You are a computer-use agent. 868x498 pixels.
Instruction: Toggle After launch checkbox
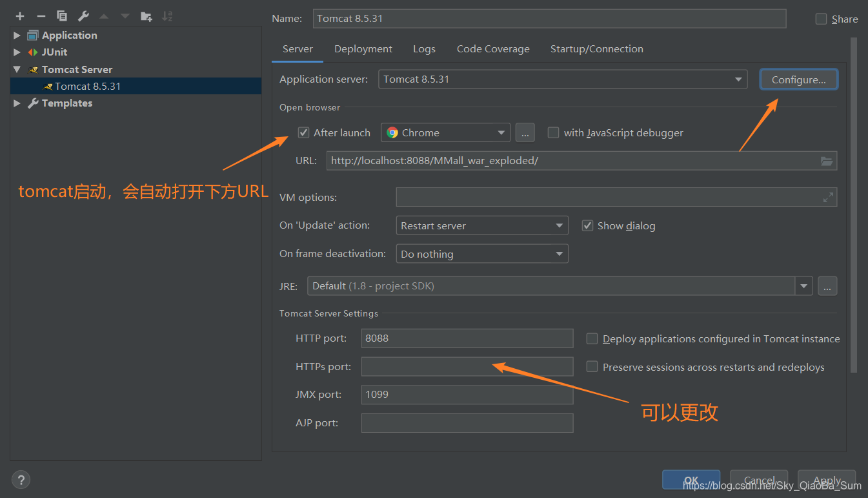304,132
